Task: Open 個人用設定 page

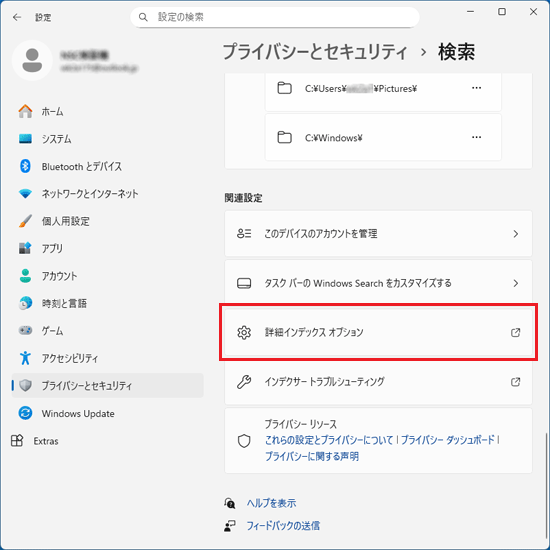Action: click(107, 221)
